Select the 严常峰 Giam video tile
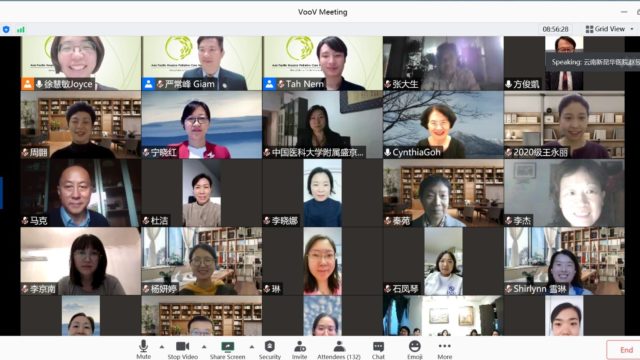This screenshot has height=360, width=640. pos(202,63)
